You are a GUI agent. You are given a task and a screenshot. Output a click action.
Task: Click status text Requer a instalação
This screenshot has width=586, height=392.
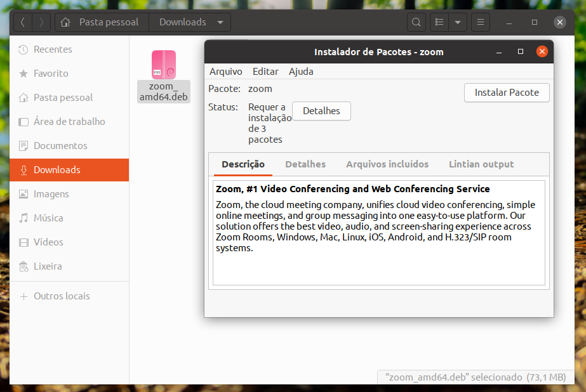coord(270,123)
